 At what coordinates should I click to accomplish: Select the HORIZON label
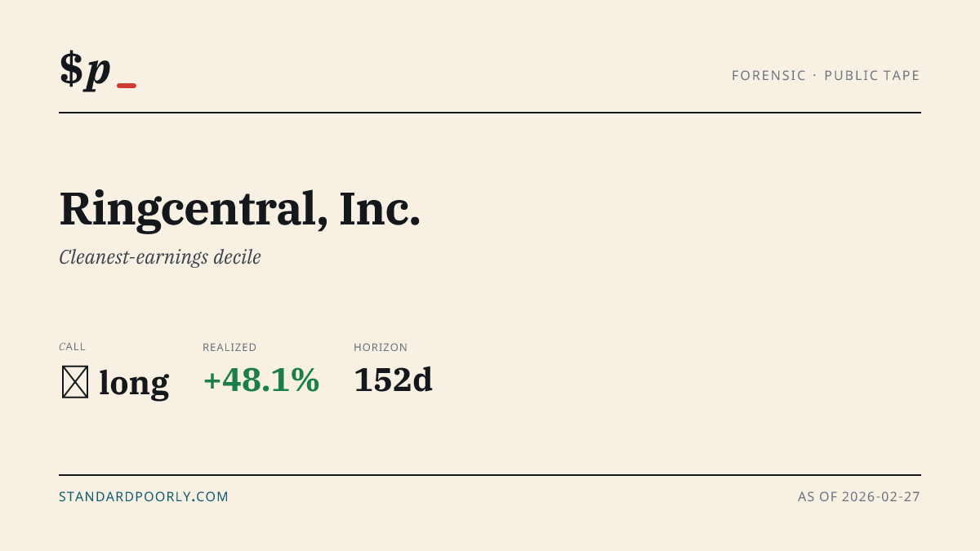[381, 347]
